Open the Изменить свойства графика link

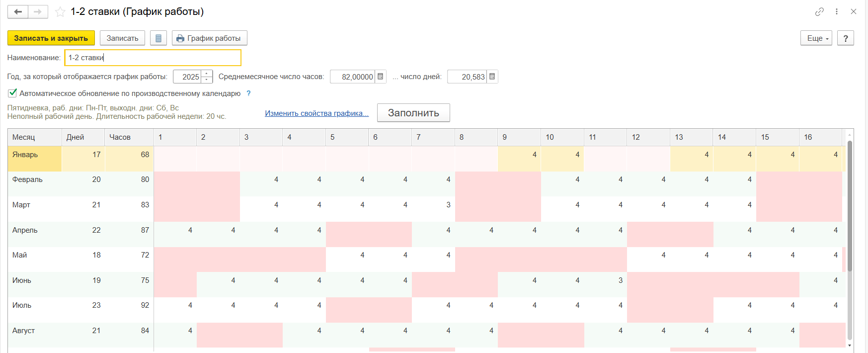(316, 113)
